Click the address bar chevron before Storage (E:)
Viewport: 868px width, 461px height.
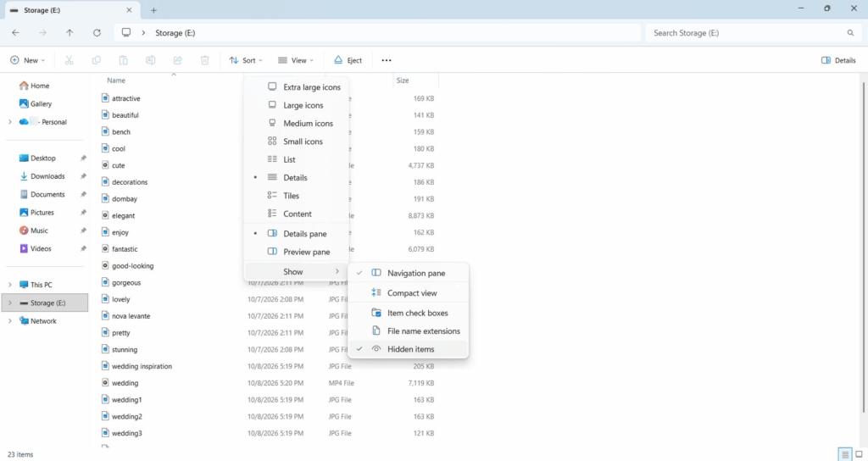tap(143, 33)
